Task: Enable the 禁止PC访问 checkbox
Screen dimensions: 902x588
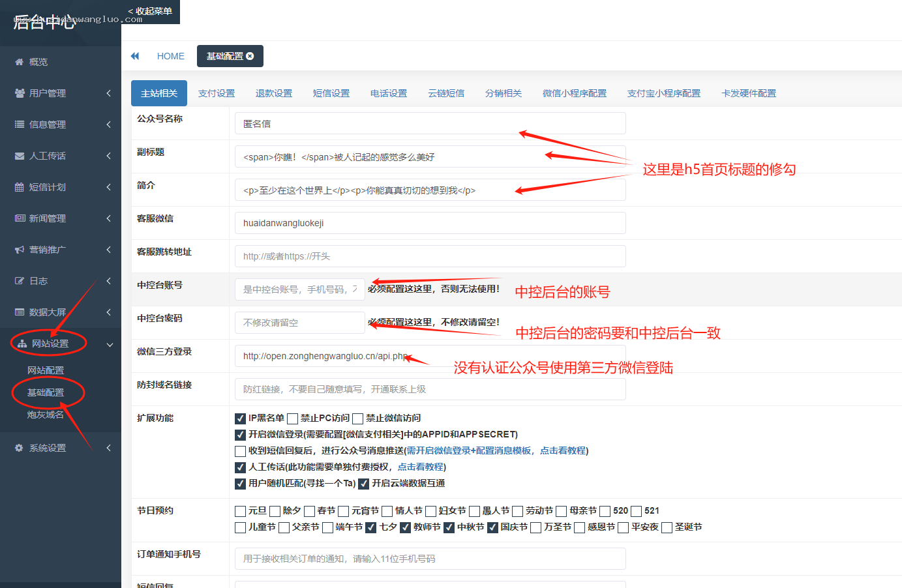Action: pos(292,419)
